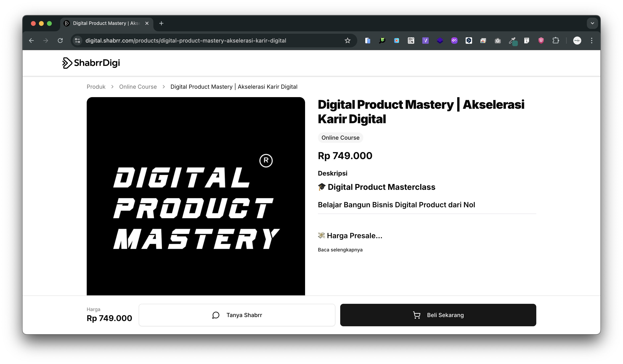Bookmark this page with the star icon
This screenshot has height=364, width=623.
347,41
